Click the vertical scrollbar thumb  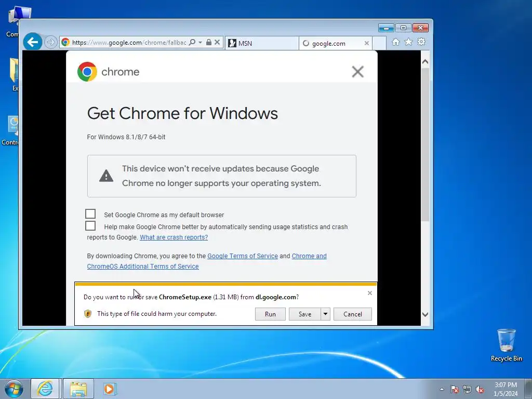coord(425,144)
